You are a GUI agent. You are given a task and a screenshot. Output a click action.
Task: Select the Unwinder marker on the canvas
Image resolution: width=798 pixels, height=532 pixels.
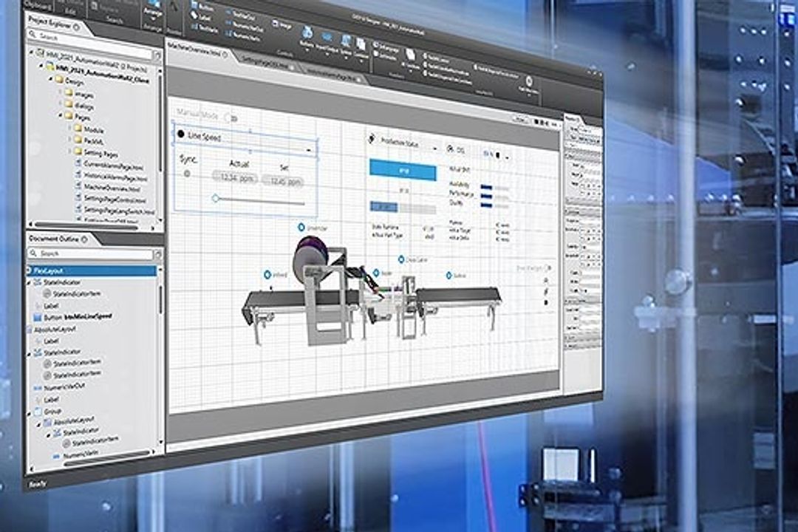301,227
